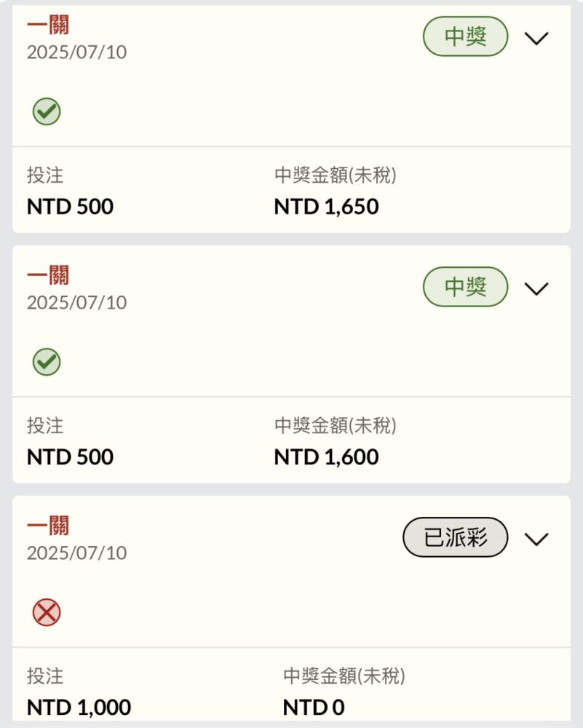Select the NTD 1,000 stake amount
The image size is (583, 728).
click(79, 708)
